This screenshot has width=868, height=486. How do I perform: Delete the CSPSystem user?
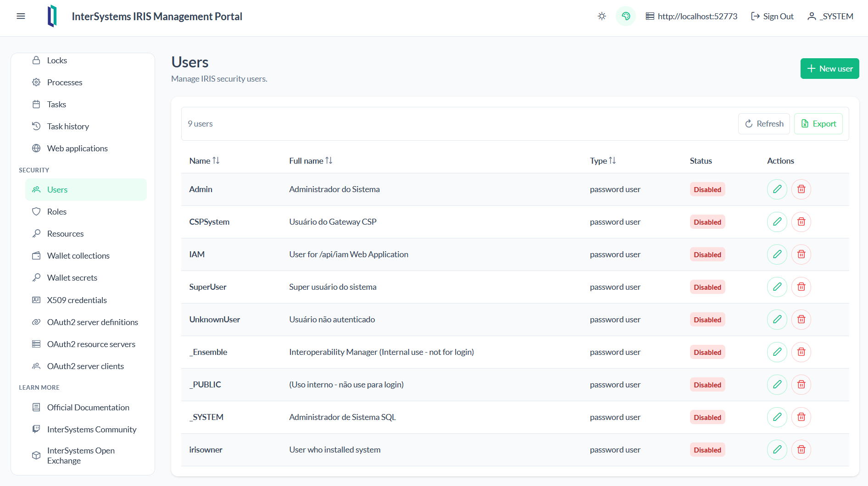pyautogui.click(x=801, y=222)
